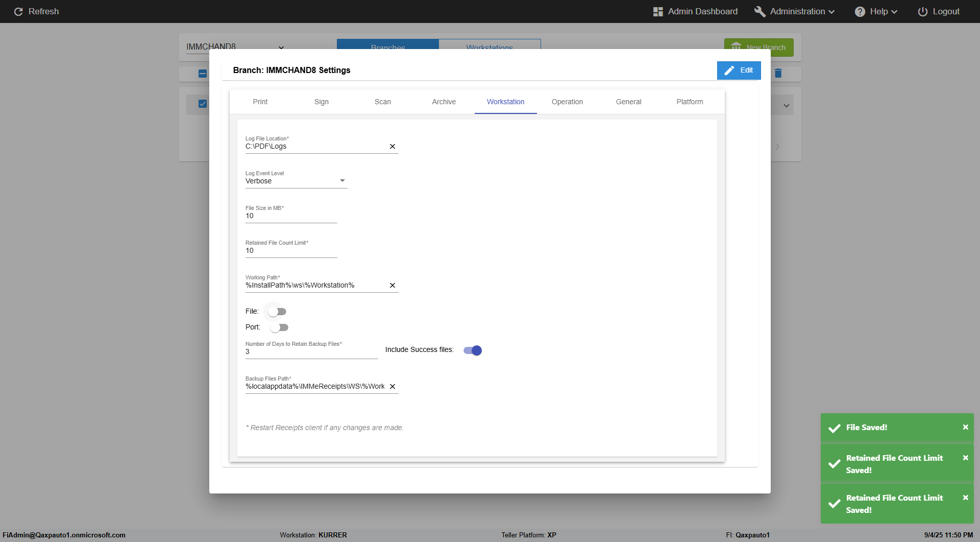980x542 pixels.
Task: Click the 'Restart Receipts client' note text
Action: [x=325, y=428]
